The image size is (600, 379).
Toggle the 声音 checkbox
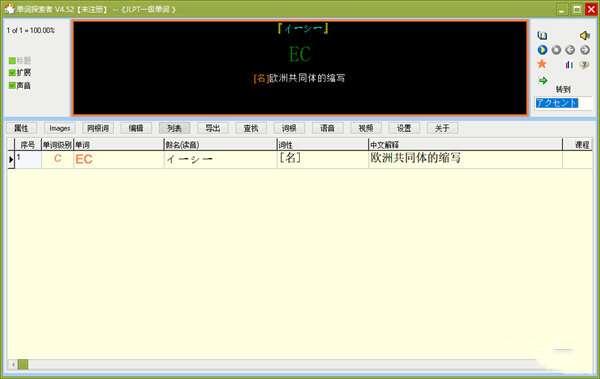[12, 85]
